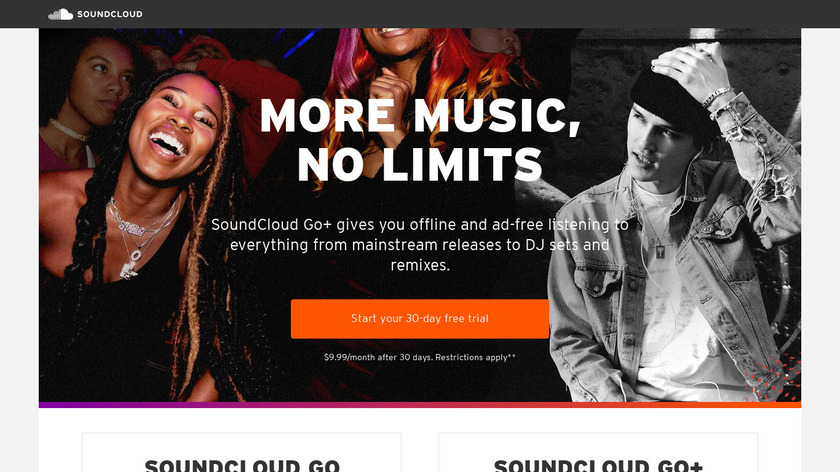Screen dimensions: 840x472
Task: Click the SoundCloud cloud logo icon
Action: [61, 14]
